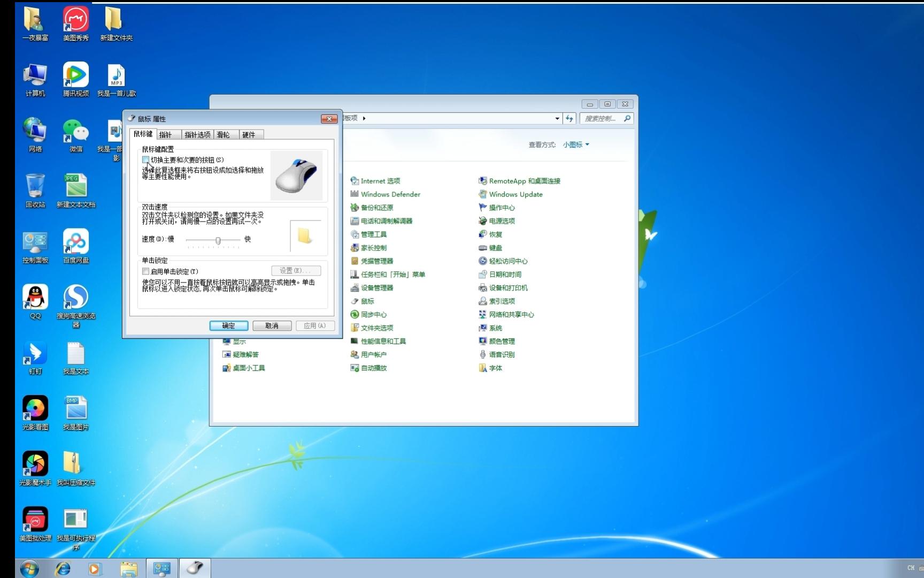Adjust the double-click speed slider
This screenshot has width=924, height=578.
(218, 240)
